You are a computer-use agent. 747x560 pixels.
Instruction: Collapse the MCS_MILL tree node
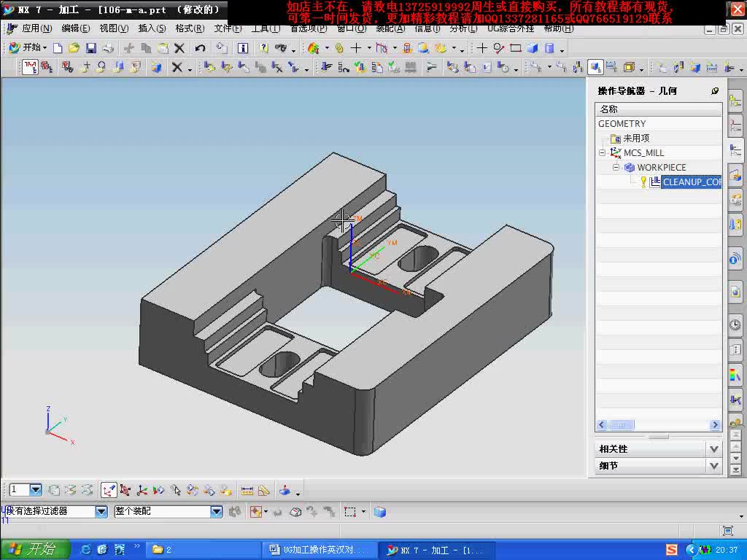coord(602,153)
